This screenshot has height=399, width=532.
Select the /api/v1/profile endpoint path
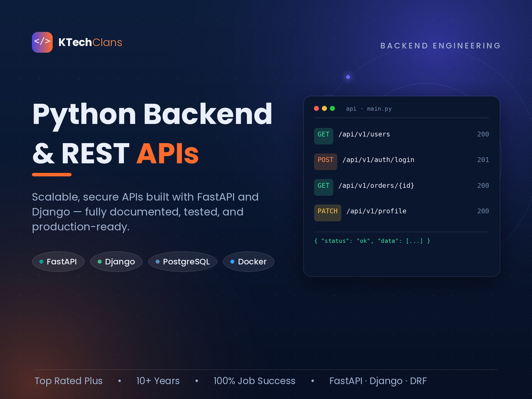tap(376, 211)
